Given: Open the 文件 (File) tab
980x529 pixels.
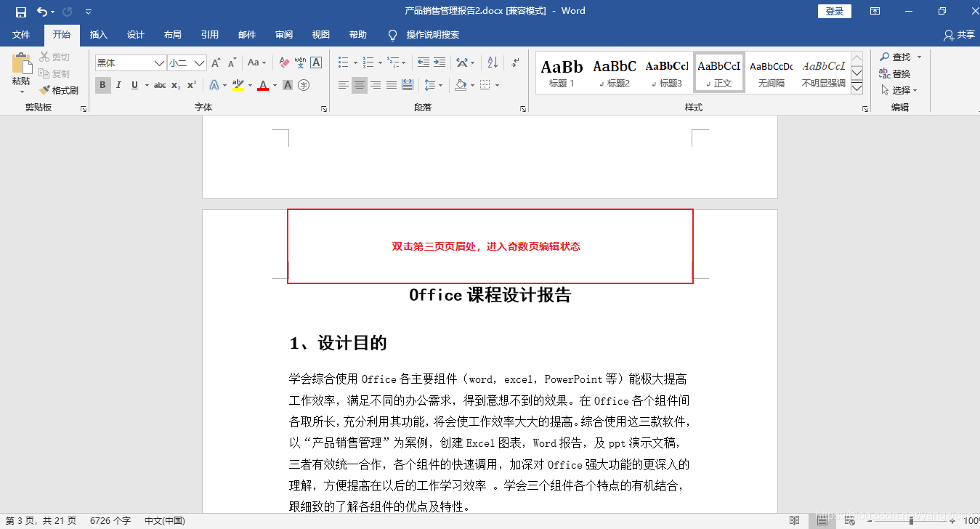Looking at the screenshot, I should [x=21, y=34].
